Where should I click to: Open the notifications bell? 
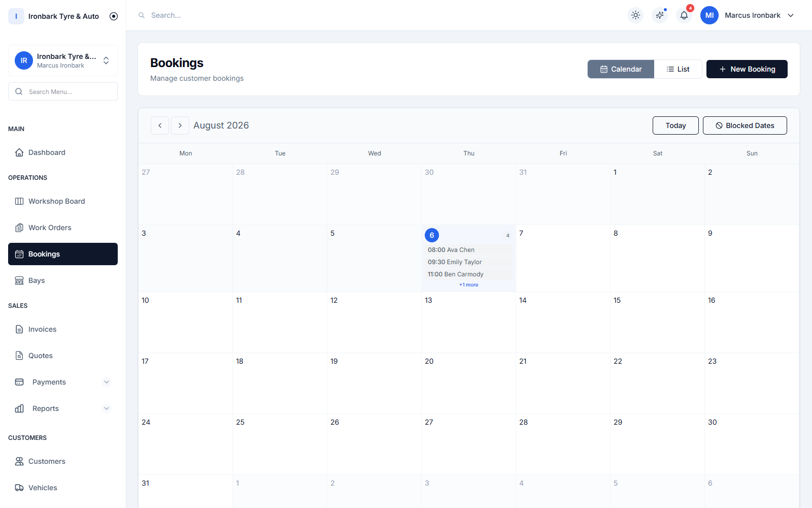click(684, 15)
